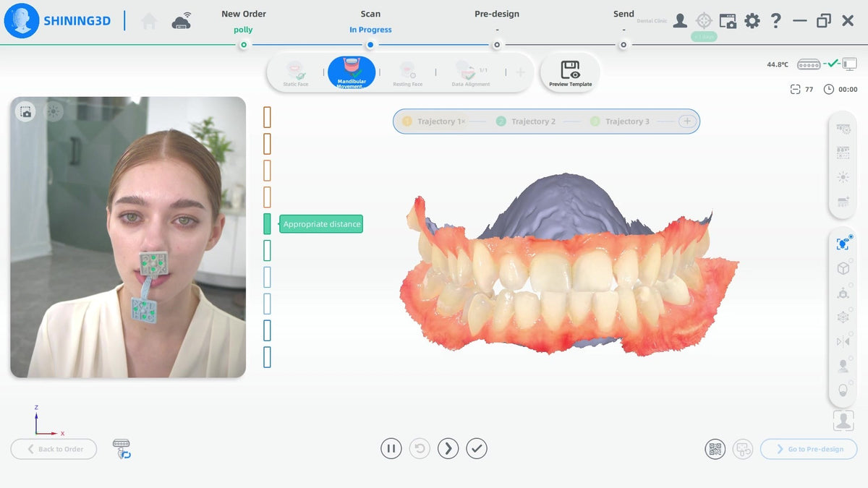Screen dimensions: 868x488
Task: Click the Appropriate distance label
Action: point(322,224)
